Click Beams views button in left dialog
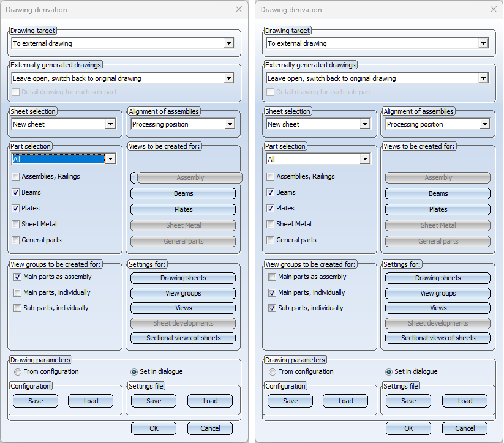This screenshot has height=443, width=504. pyautogui.click(x=183, y=193)
